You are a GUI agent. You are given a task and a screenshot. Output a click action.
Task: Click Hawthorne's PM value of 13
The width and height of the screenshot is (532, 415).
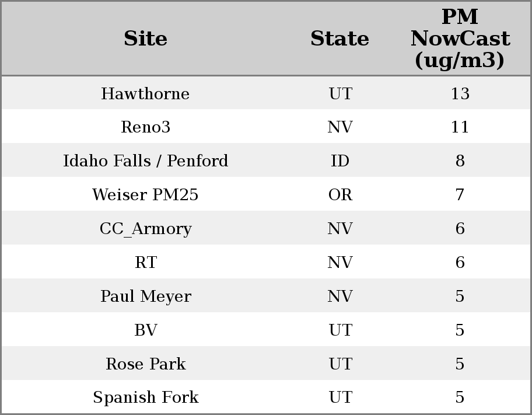460,94
